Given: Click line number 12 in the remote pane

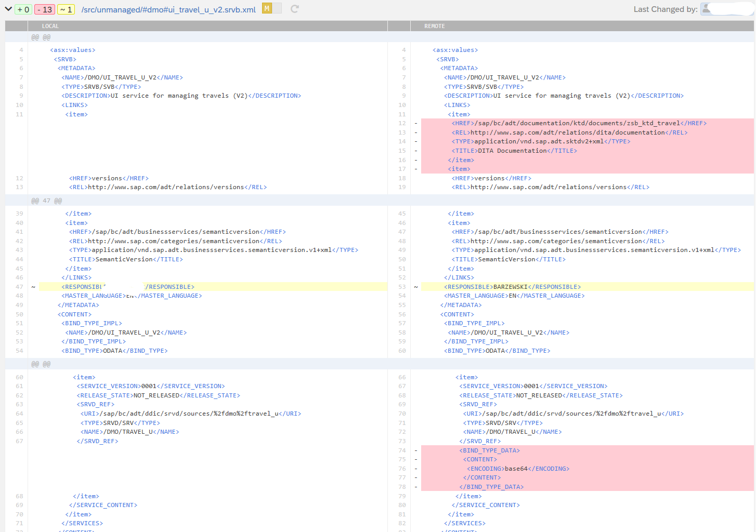Looking at the screenshot, I should point(401,123).
